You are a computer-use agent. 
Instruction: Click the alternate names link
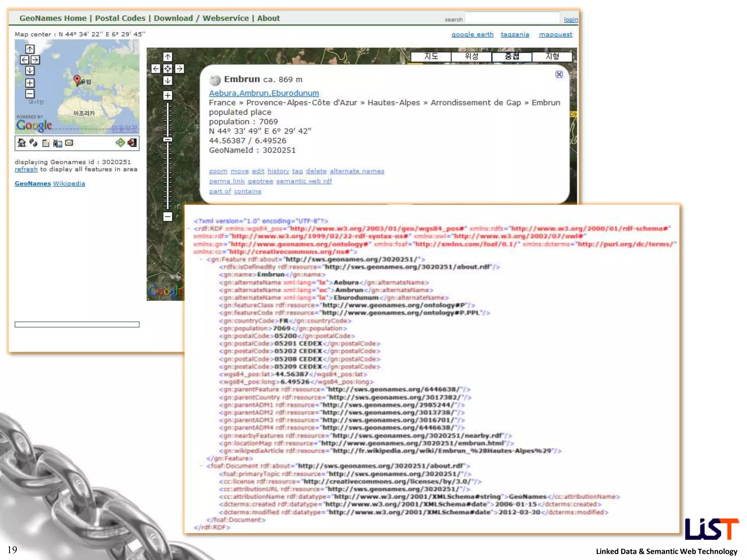357,171
